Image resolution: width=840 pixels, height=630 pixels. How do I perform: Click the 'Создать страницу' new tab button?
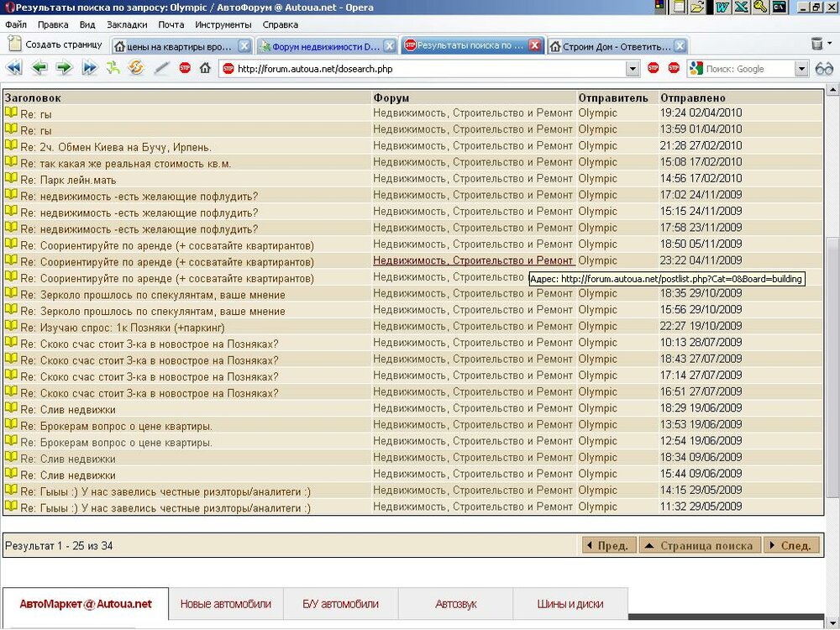[55, 45]
